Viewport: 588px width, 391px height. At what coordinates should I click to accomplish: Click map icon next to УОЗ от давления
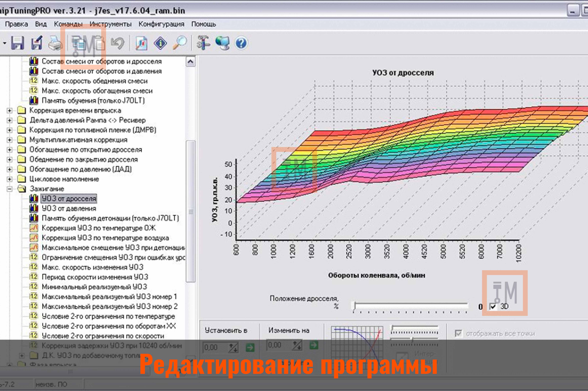click(34, 208)
